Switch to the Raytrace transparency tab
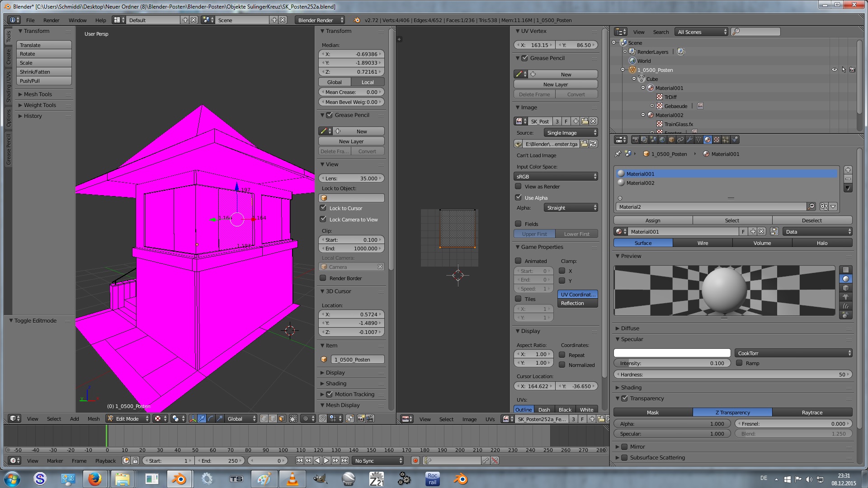Viewport: 868px width, 488px height. 812,412
